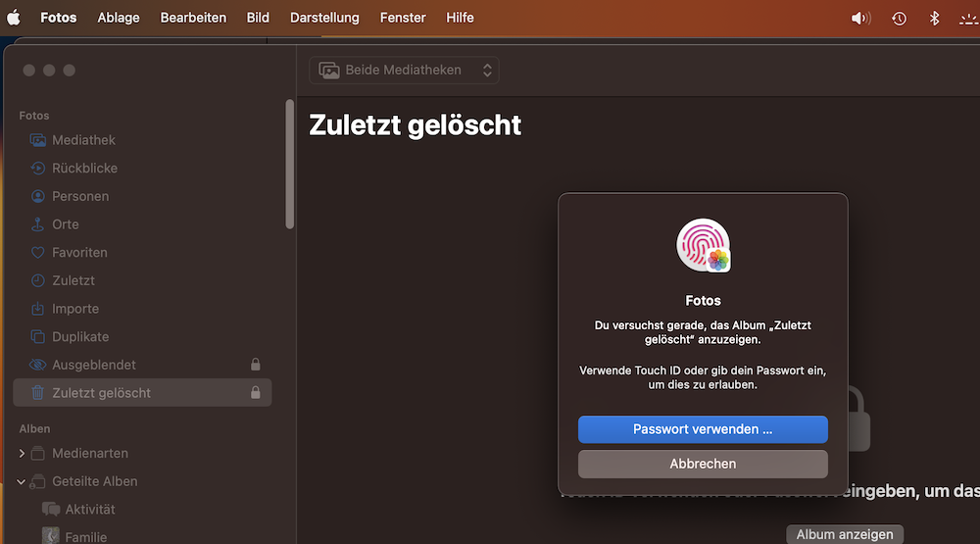980x544 pixels.
Task: Open the Bild menu
Action: point(258,18)
